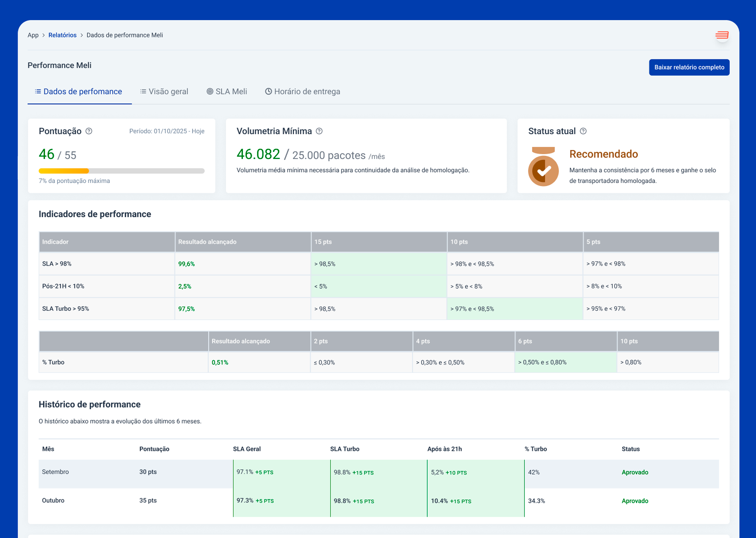Click the Indicadores de performance heading

tap(95, 214)
